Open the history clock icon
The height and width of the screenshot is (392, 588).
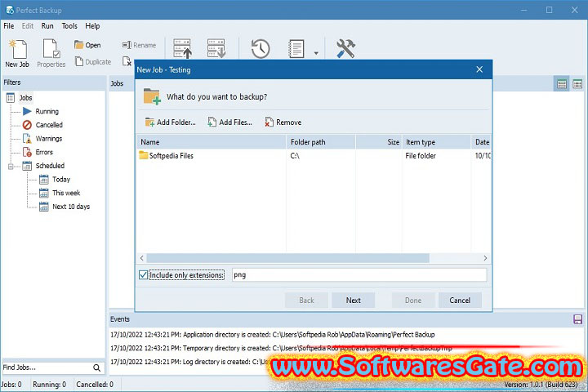point(261,49)
